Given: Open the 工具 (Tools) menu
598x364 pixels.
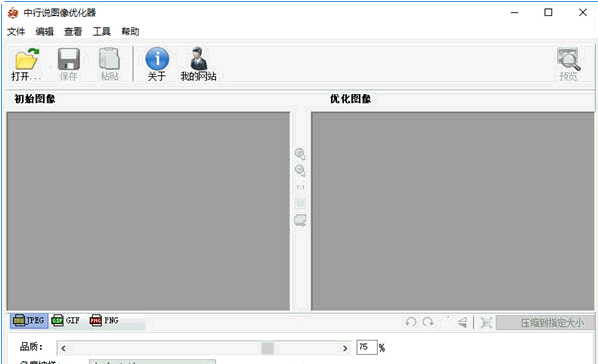Looking at the screenshot, I should [x=101, y=31].
